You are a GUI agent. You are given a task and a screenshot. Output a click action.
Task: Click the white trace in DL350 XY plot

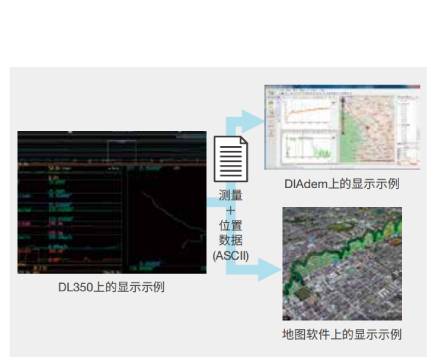coord(173,218)
